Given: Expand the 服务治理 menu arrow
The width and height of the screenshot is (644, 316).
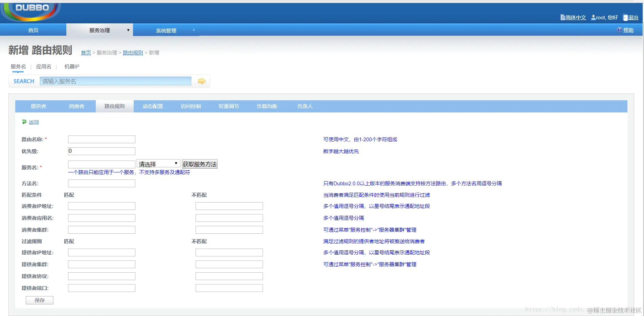Looking at the screenshot, I should (x=128, y=30).
